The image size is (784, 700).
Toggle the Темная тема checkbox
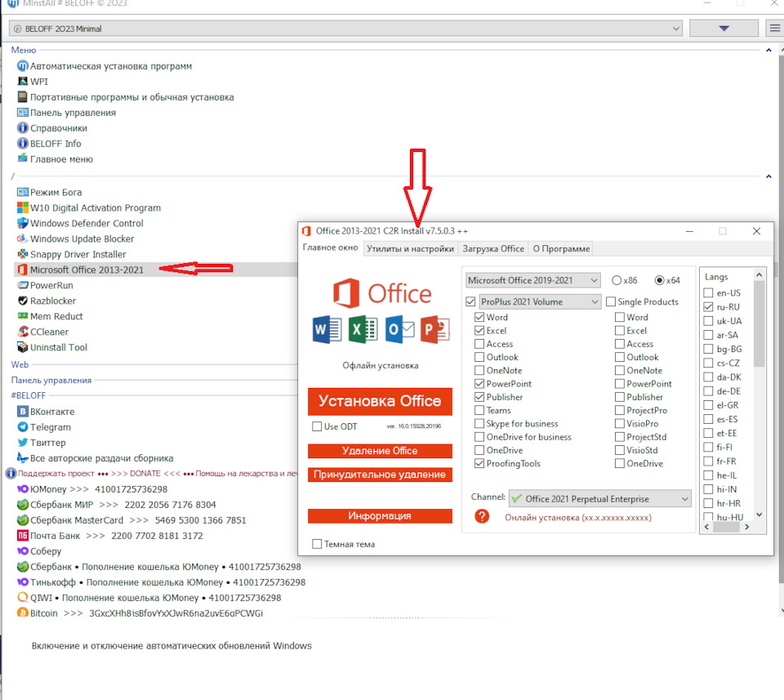tap(317, 544)
